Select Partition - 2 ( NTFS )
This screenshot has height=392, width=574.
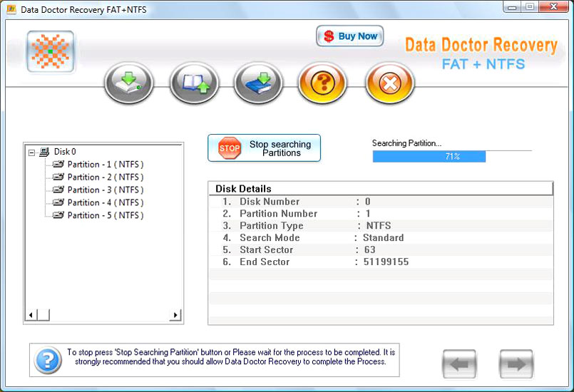pos(106,177)
